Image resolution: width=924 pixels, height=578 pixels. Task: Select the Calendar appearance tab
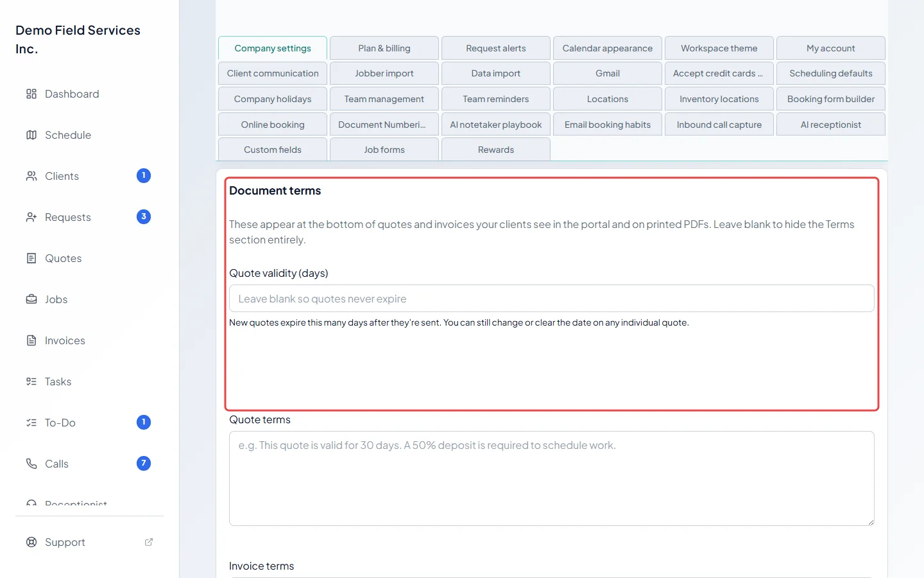pyautogui.click(x=608, y=48)
